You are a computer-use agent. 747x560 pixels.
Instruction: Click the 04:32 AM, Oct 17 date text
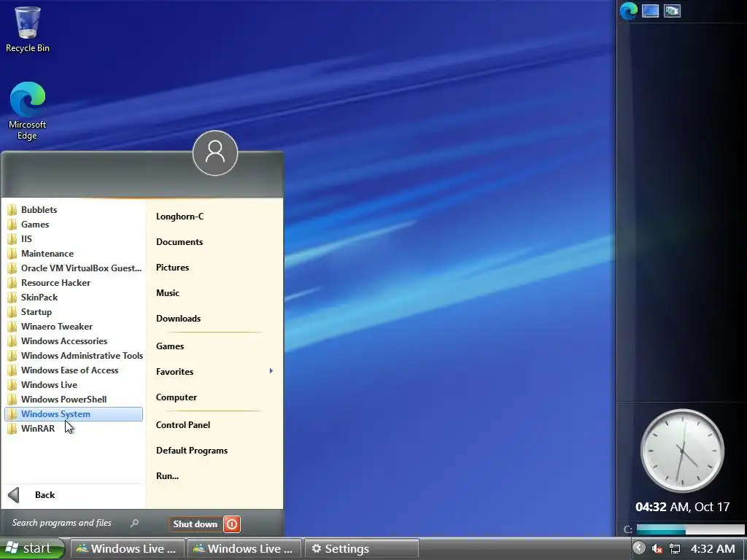(x=682, y=507)
